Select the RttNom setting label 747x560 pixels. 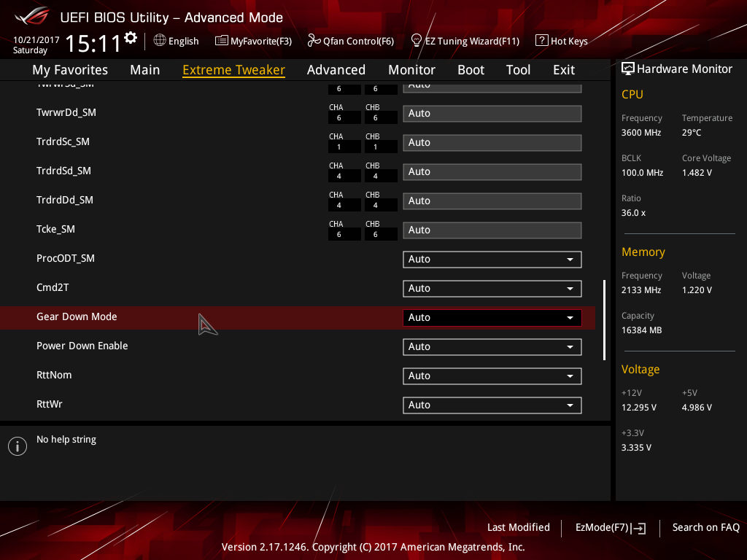click(x=54, y=376)
